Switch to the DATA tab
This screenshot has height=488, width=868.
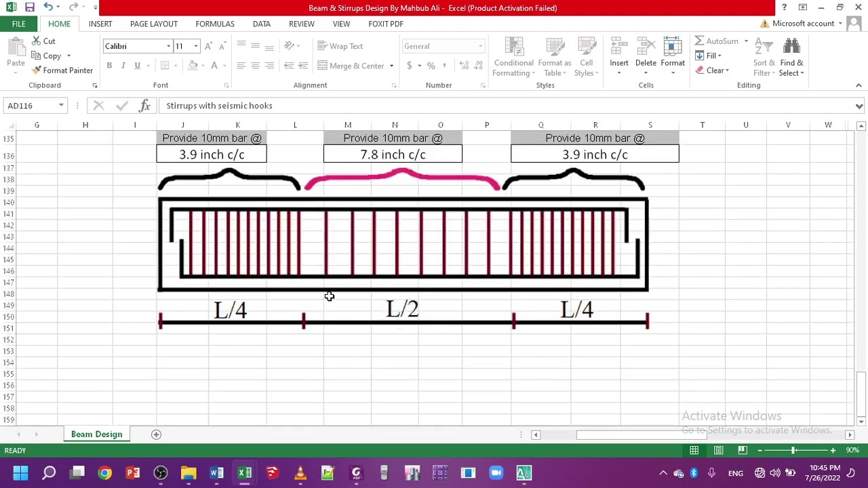coord(262,24)
